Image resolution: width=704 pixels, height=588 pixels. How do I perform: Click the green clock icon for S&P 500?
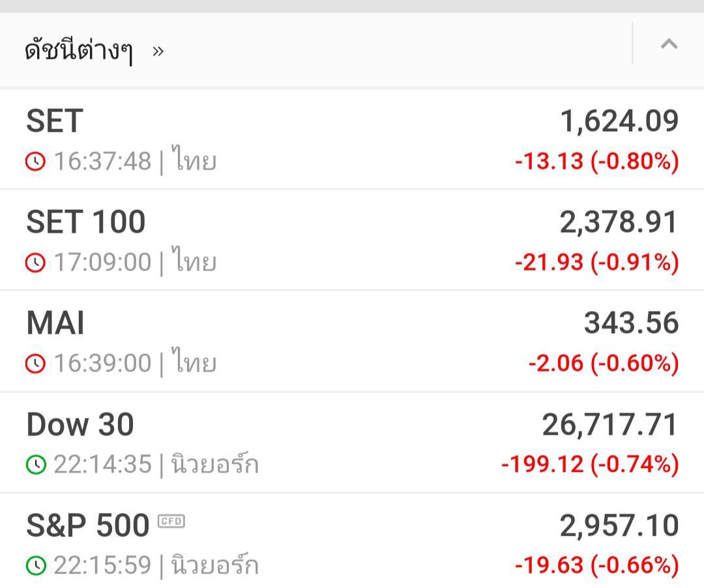36,565
